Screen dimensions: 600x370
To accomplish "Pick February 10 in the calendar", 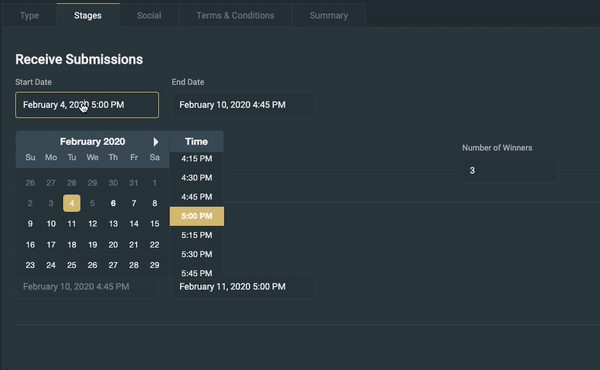I will tap(51, 224).
